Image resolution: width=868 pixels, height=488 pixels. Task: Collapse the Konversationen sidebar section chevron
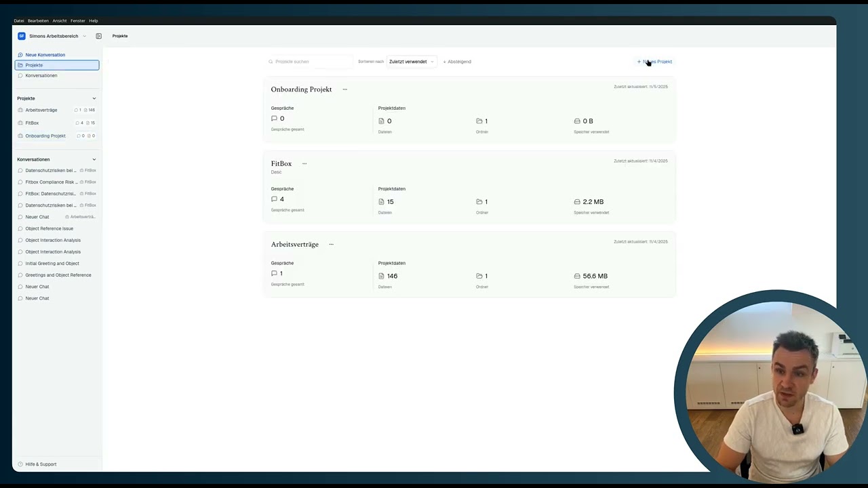pyautogui.click(x=94, y=159)
